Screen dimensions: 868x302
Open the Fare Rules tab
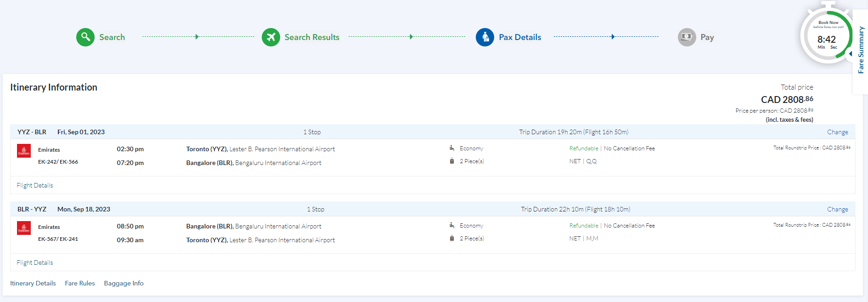coord(80,283)
